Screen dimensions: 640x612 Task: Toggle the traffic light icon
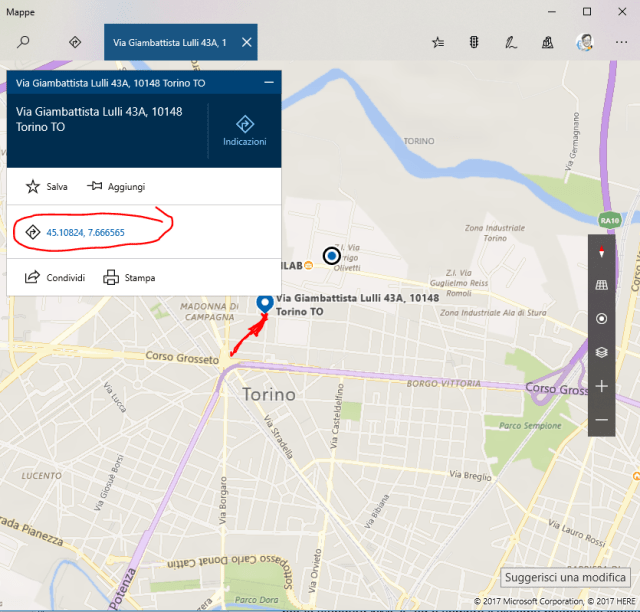click(x=474, y=42)
